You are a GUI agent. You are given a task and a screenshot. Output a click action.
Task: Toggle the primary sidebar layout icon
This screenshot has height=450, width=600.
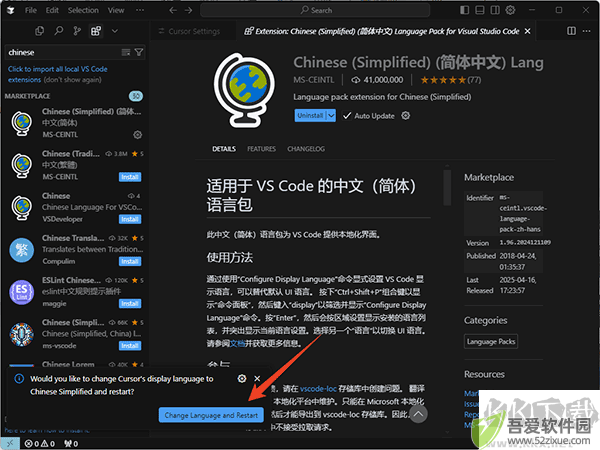(x=464, y=10)
